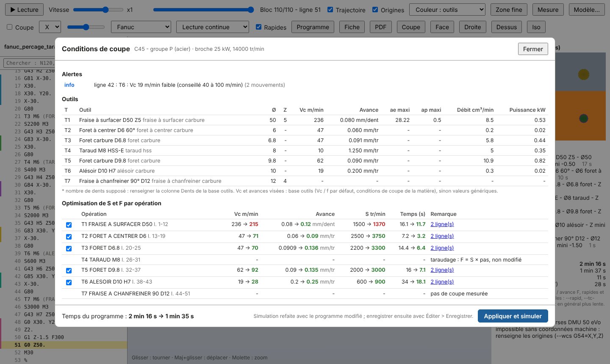Open the 2 ligne(s) link for T6 ALESOIR
Image resolution: width=610 pixels, height=364 pixels.
pos(442,282)
